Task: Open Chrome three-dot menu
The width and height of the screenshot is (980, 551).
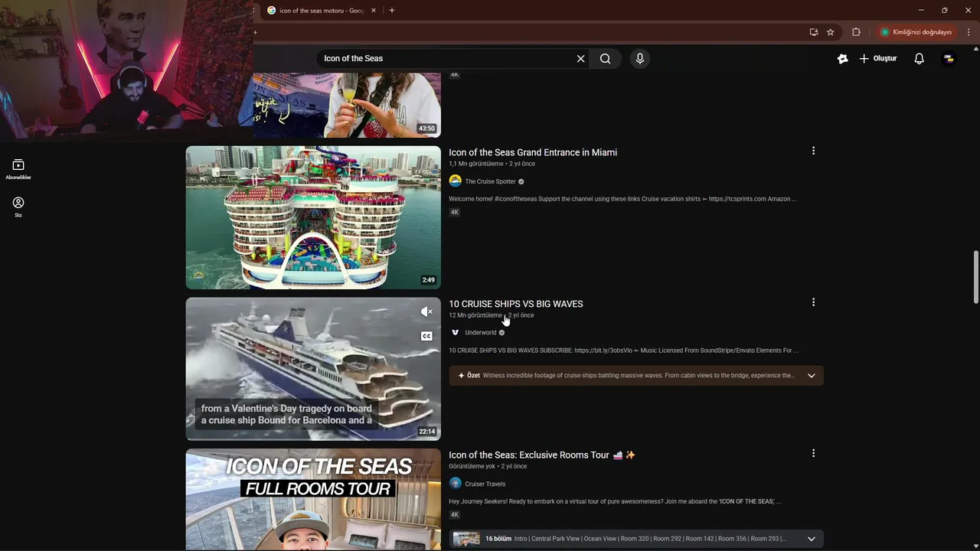Action: click(x=969, y=32)
